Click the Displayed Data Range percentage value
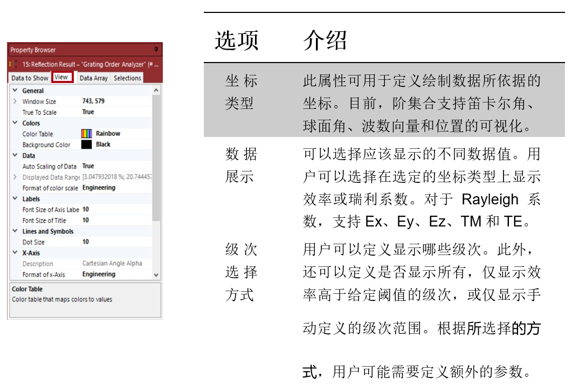This screenshot has width=572, height=392. 117,177
